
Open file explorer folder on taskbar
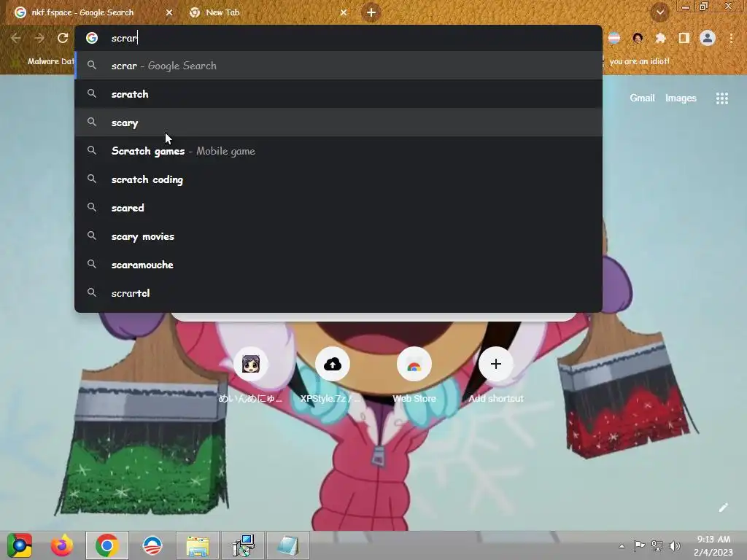197,545
